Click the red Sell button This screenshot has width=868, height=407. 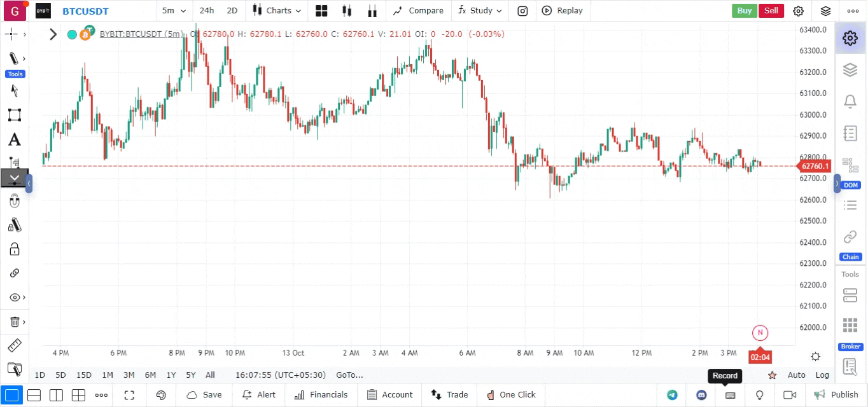771,11
